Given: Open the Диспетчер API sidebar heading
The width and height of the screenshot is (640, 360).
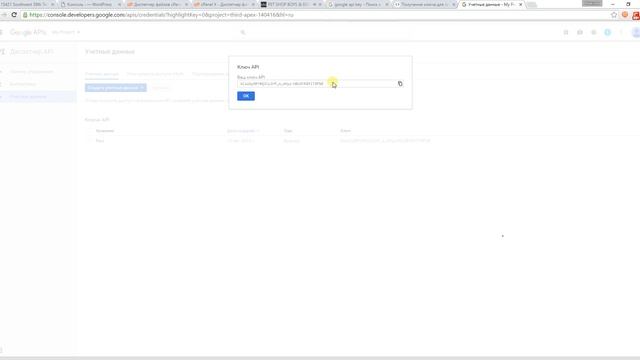Looking at the screenshot, I should (31, 52).
